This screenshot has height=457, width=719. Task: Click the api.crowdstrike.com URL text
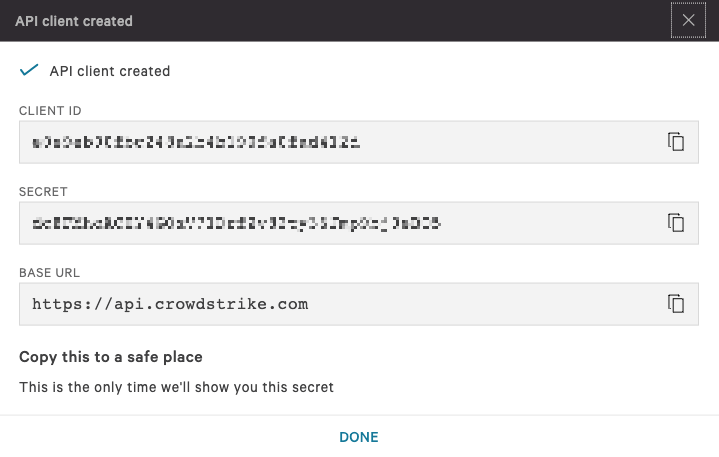170,303
